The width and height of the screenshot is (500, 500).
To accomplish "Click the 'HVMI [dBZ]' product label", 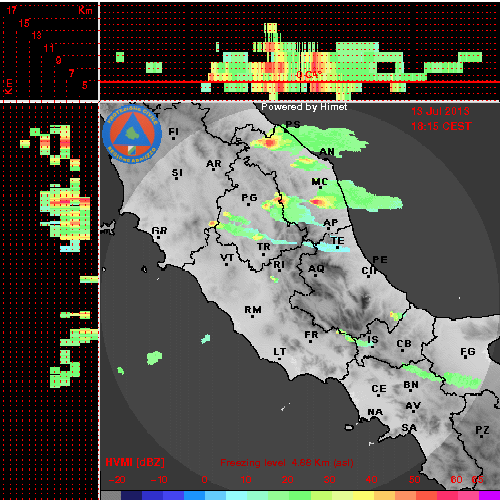I will [135, 462].
